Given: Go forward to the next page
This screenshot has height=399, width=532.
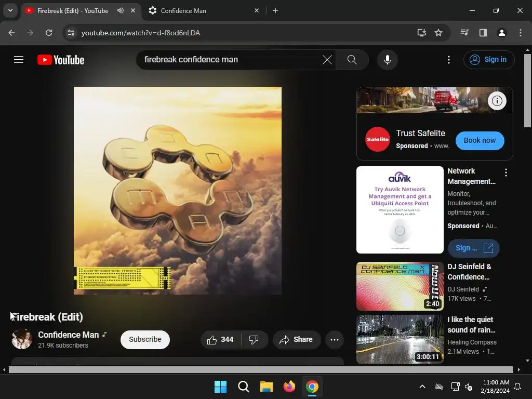Looking at the screenshot, I should [x=30, y=33].
